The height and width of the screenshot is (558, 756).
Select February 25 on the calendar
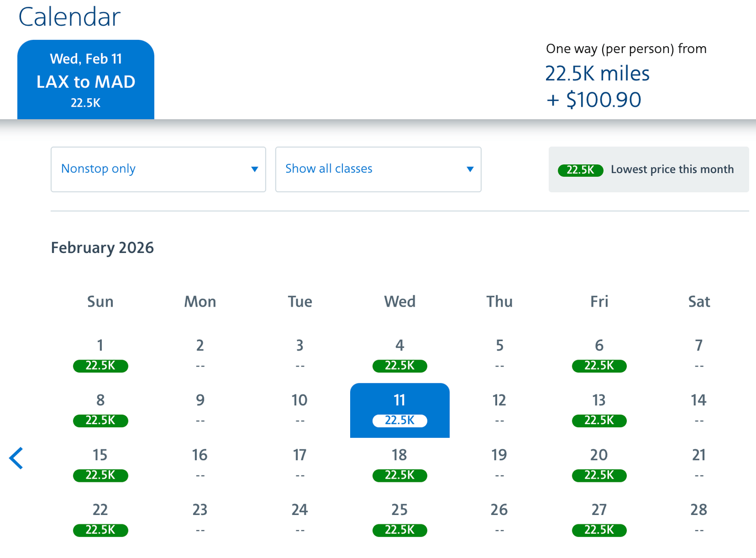point(400,520)
